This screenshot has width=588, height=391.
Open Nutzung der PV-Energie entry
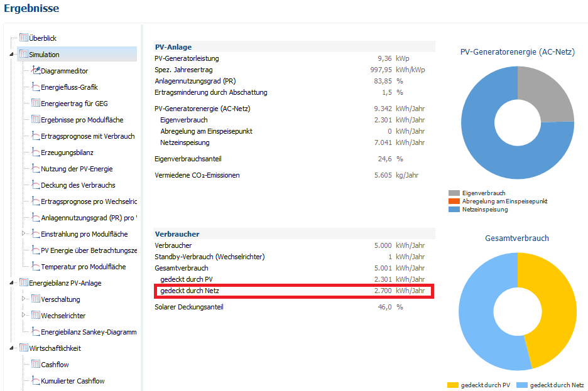[x=77, y=169]
